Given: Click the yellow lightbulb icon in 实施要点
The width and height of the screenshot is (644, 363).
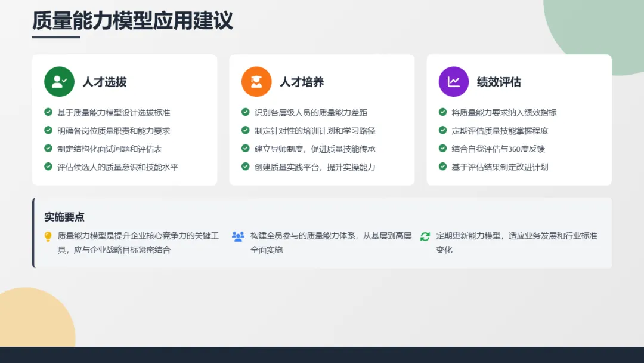Looking at the screenshot, I should click(48, 236).
